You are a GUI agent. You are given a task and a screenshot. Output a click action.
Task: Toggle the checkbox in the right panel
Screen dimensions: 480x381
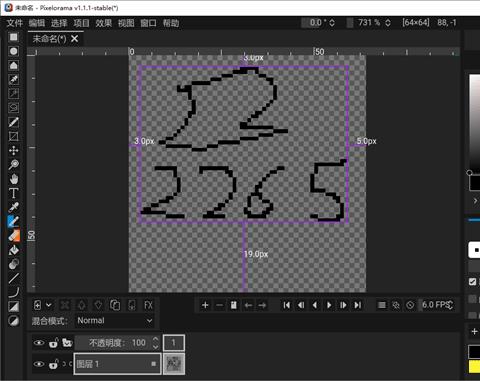pos(472,282)
